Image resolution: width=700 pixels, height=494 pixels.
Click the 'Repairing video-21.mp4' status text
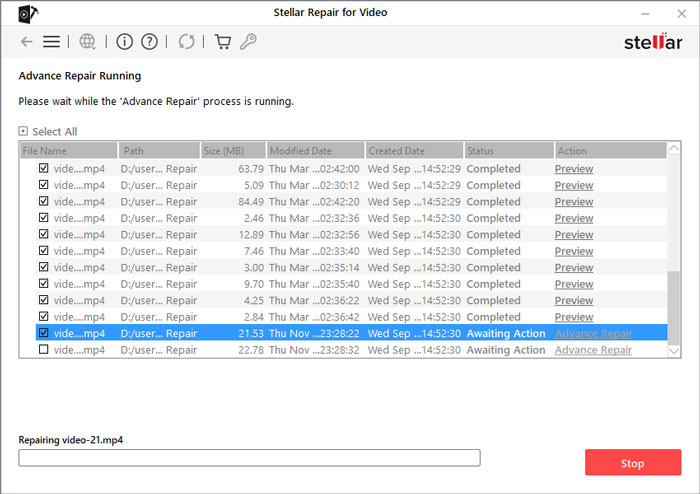coord(71,440)
